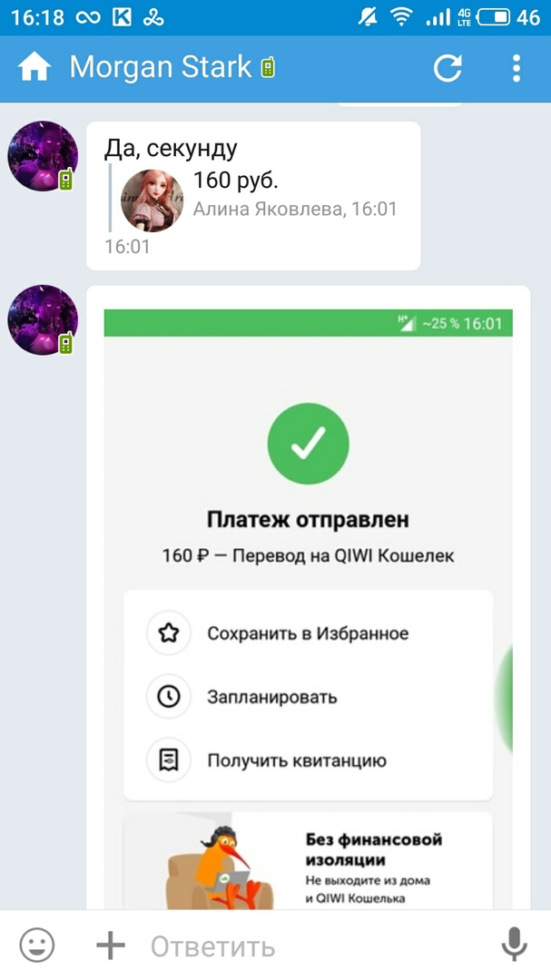Tap the plus attachment icon

[x=111, y=946]
